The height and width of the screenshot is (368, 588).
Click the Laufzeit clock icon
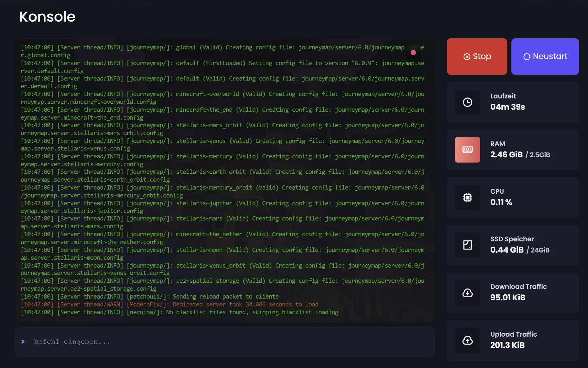(x=467, y=102)
